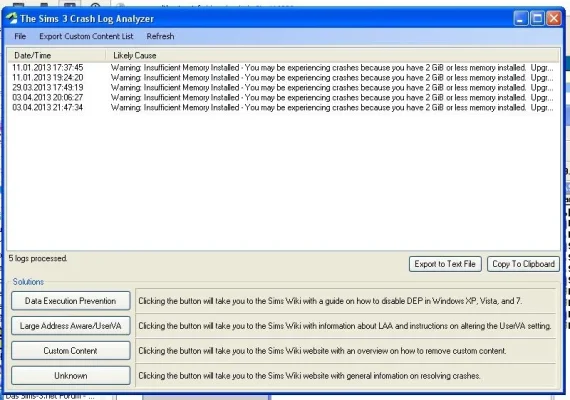
Task: Select log row 11.01.2013 19:24:20
Action: pyautogui.click(x=283, y=77)
